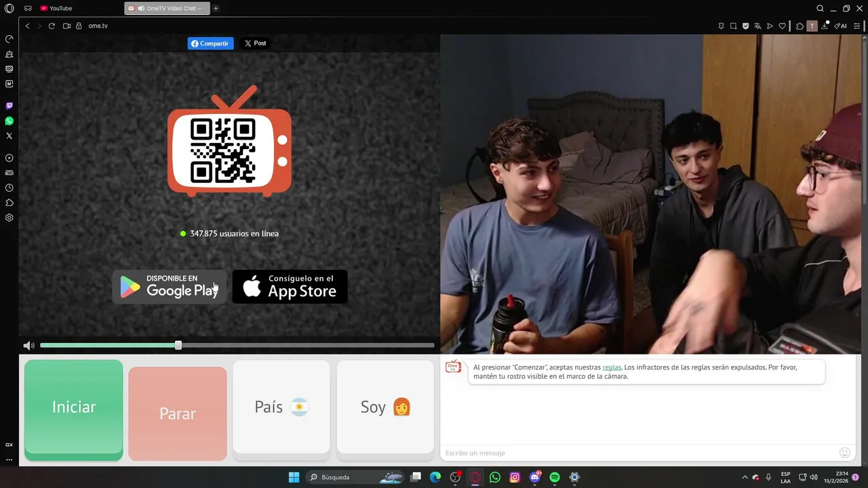Screen dimensions: 868x488
Task: Click the Facebook Compartir button
Action: tap(210, 43)
